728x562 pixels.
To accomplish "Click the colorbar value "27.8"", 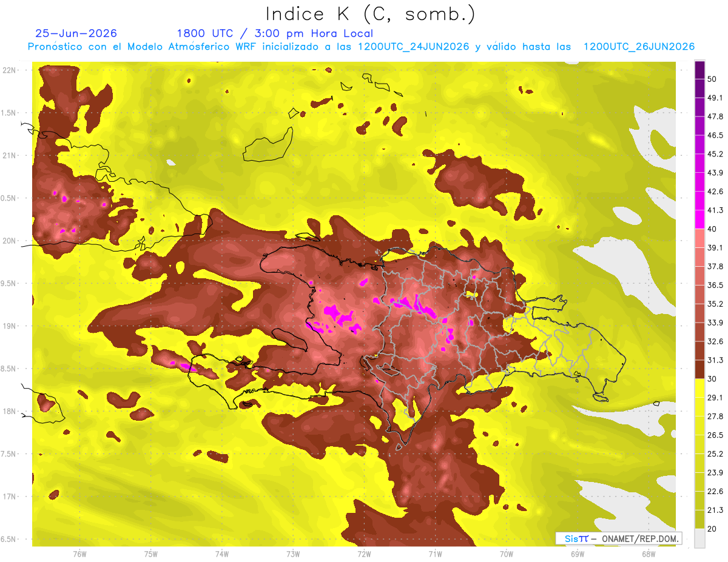I will (715, 416).
